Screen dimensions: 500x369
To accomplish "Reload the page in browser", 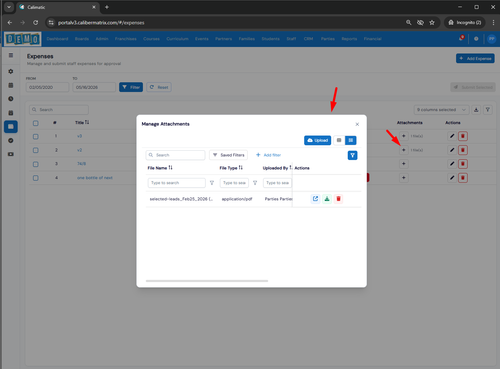I will click(x=35, y=23).
